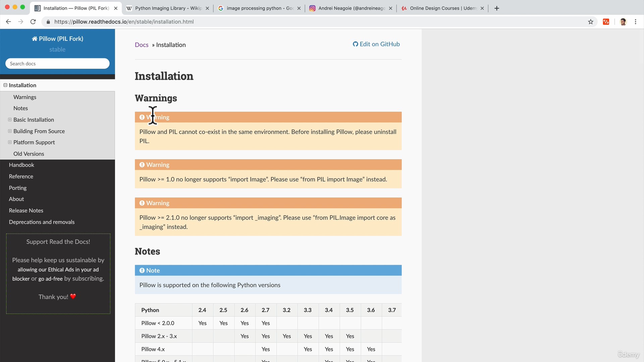The height and width of the screenshot is (362, 644).
Task: Click the 3.6 column header
Action: click(x=371, y=310)
